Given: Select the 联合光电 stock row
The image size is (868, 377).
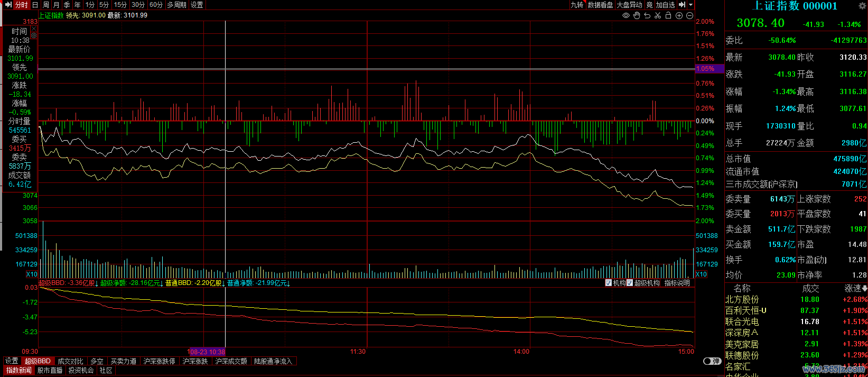Looking at the screenshot, I should (796, 321).
